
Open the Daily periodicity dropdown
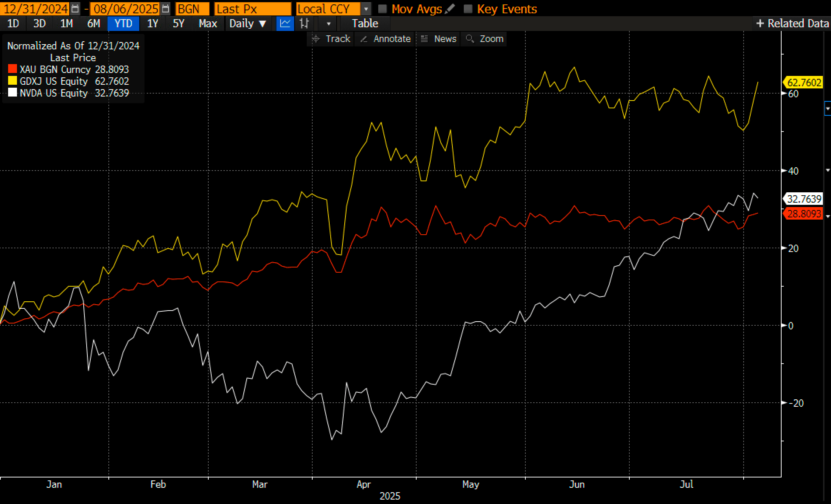(x=247, y=24)
